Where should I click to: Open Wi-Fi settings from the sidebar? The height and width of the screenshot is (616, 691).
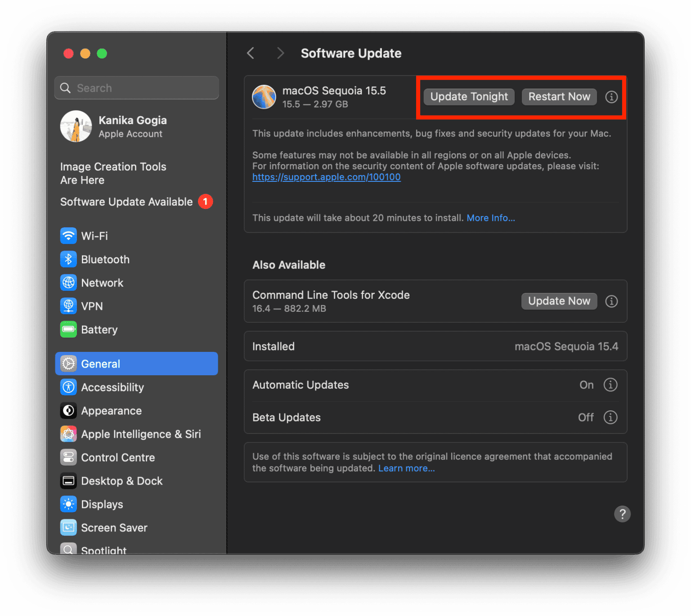[x=94, y=235]
